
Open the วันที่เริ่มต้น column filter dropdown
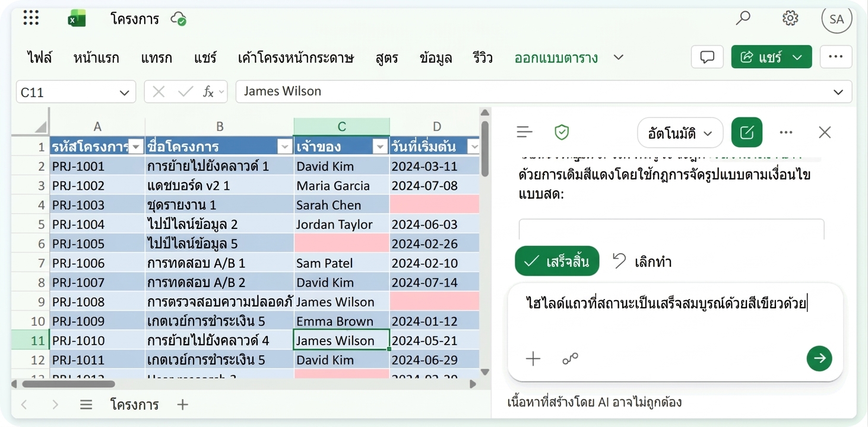tap(473, 147)
